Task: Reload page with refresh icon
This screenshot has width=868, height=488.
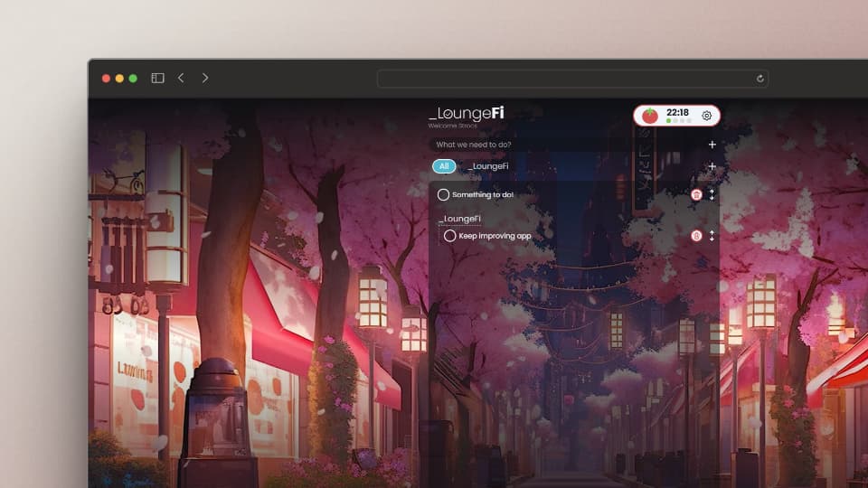Action: [x=760, y=79]
